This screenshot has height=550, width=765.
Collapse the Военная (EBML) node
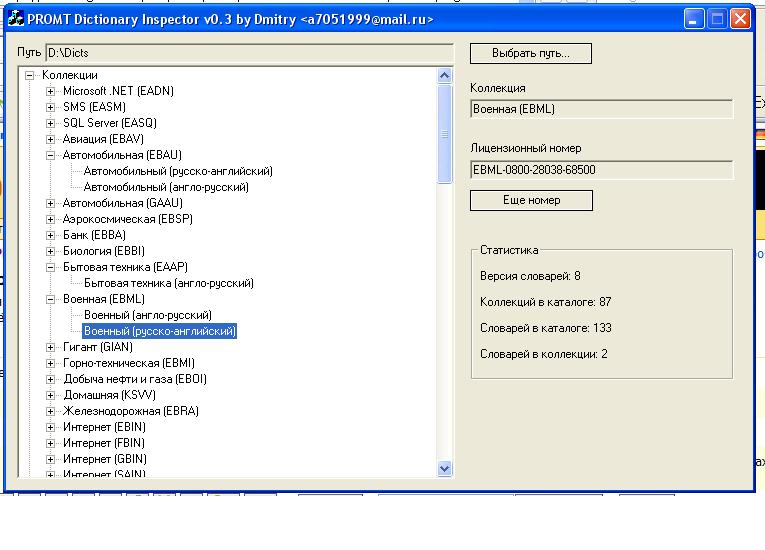tap(50, 299)
